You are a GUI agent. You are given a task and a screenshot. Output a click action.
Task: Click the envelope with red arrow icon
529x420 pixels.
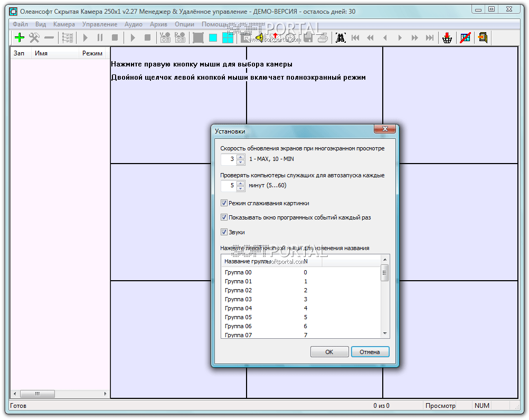point(275,37)
